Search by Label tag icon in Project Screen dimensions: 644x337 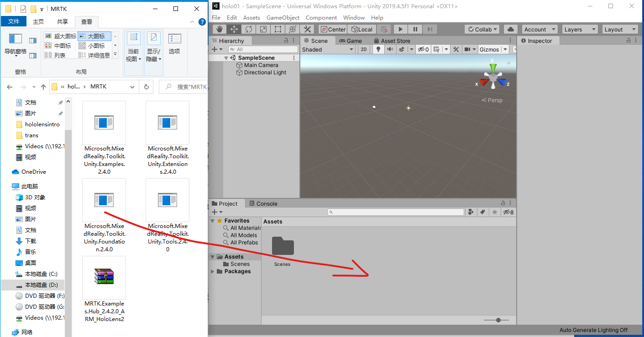(x=483, y=212)
